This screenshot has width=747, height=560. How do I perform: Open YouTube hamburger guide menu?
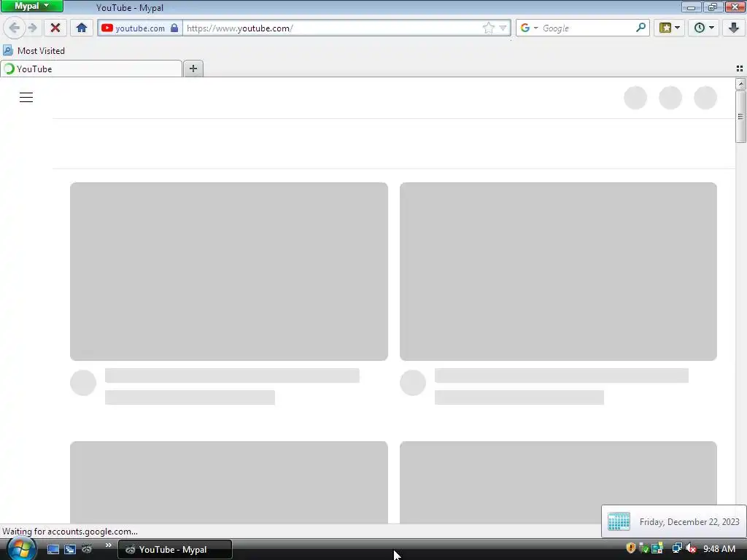[x=26, y=98]
